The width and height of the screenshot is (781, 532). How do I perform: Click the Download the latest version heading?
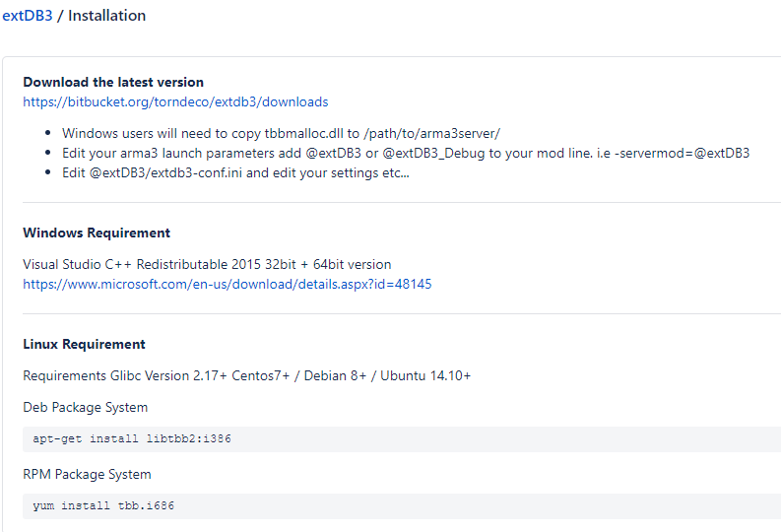point(113,82)
